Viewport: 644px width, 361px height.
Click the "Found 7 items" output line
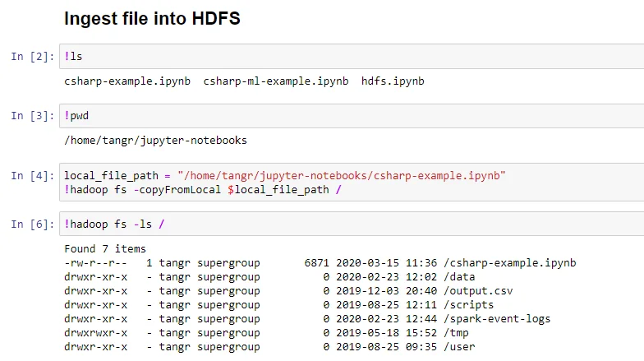[x=105, y=248]
